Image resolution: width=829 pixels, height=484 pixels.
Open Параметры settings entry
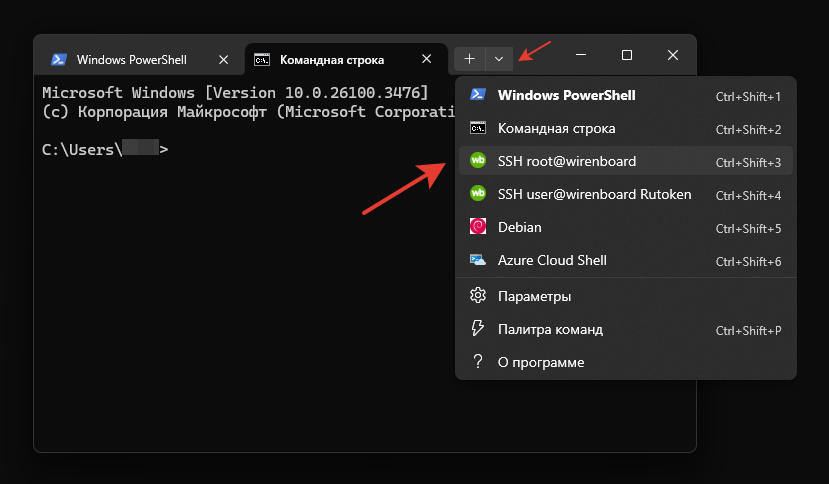tap(626, 296)
